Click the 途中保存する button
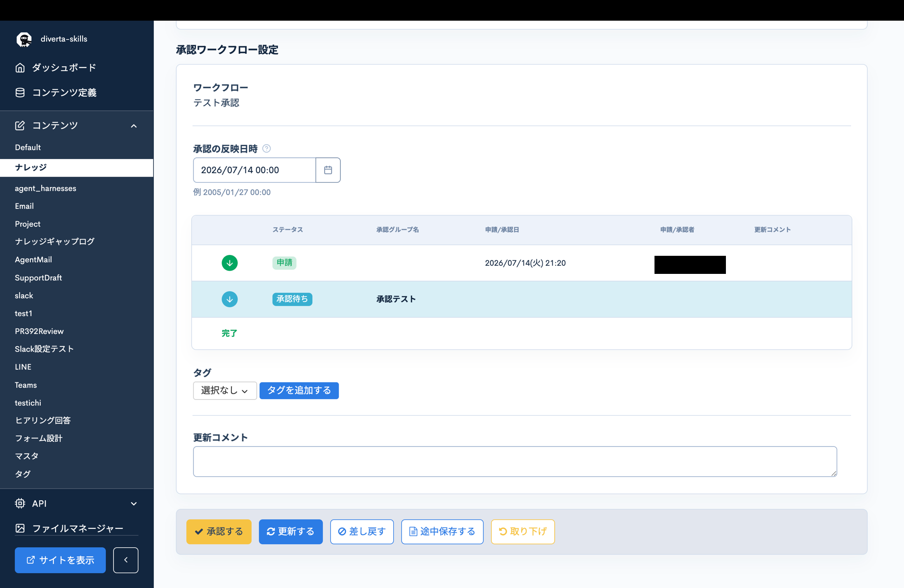This screenshot has height=588, width=904. tap(443, 532)
